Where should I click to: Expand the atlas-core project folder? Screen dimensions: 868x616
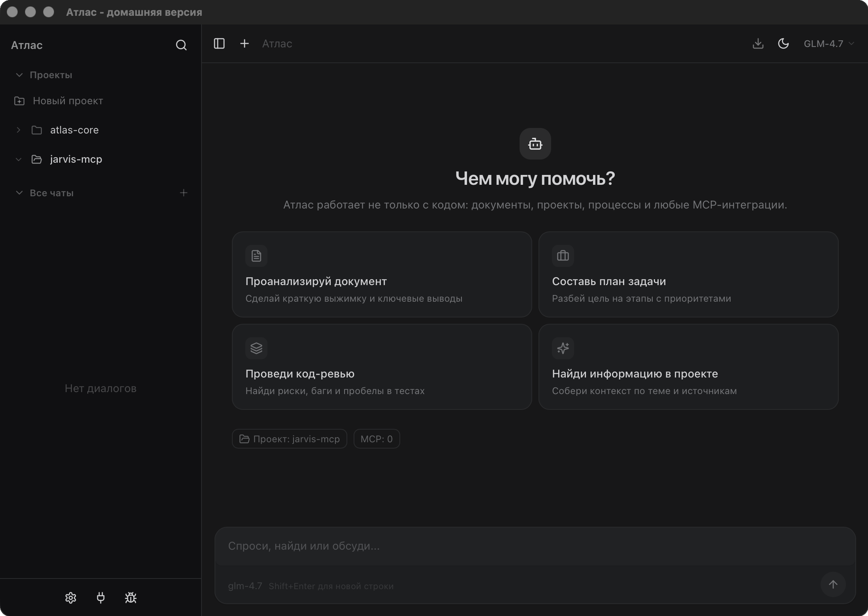19,130
